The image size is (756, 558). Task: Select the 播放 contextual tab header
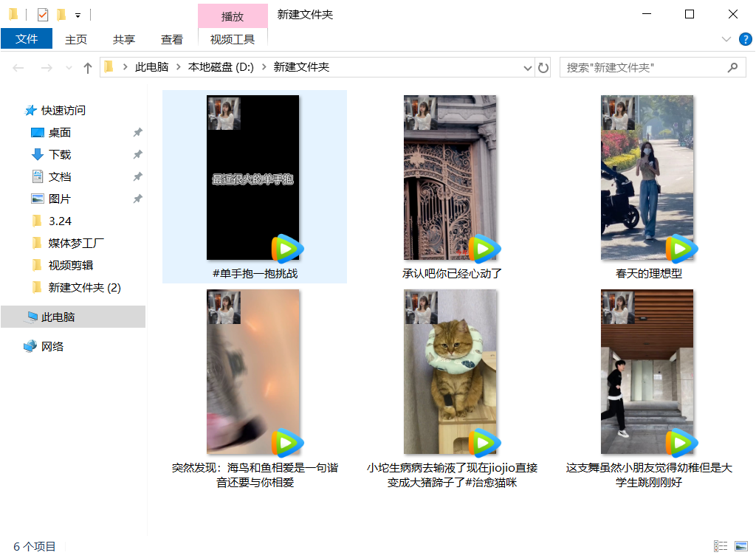pos(233,16)
